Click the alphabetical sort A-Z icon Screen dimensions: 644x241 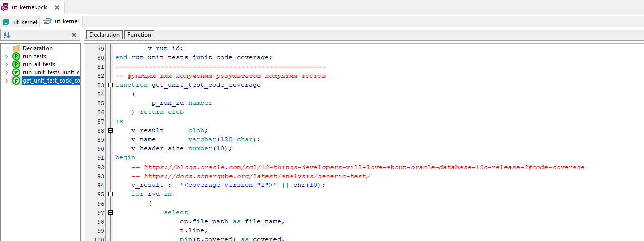(7, 35)
